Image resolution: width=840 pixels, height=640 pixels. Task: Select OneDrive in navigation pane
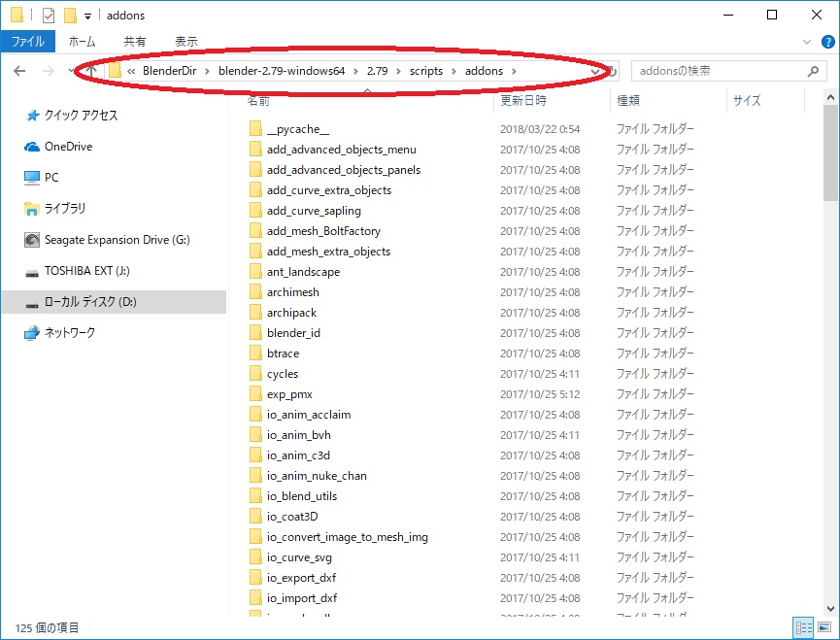pyautogui.click(x=68, y=147)
